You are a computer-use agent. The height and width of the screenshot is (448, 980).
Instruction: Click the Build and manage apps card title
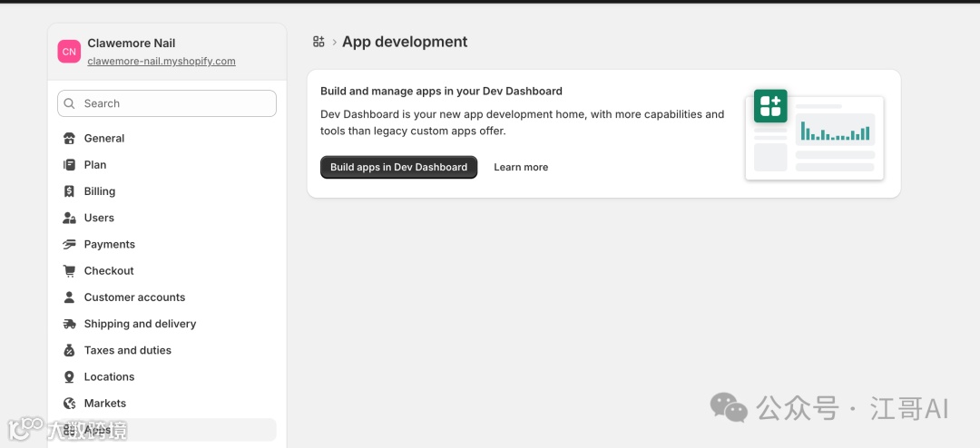click(x=441, y=92)
